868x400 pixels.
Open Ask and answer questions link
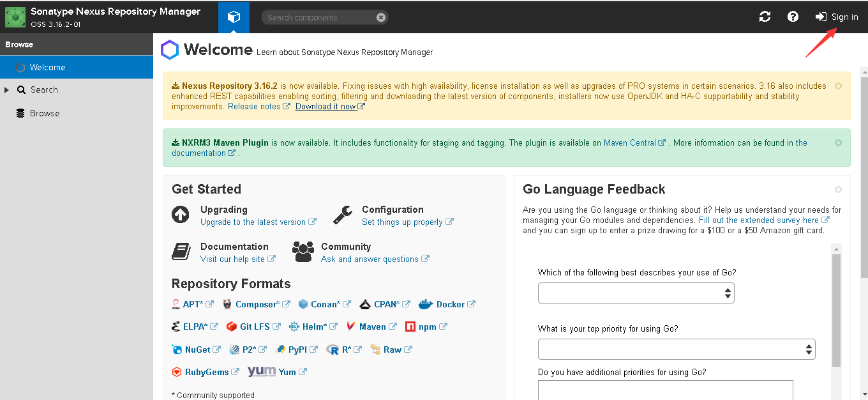pyautogui.click(x=375, y=259)
